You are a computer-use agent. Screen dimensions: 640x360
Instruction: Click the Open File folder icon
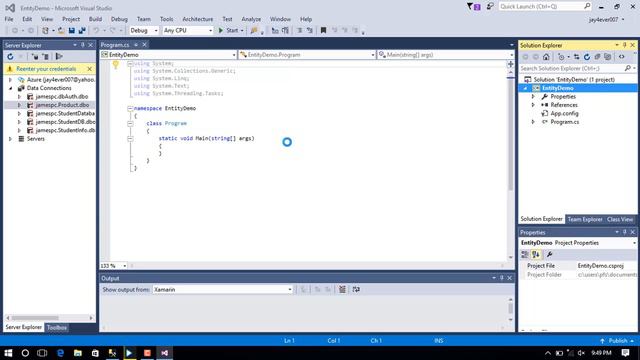pyautogui.click(x=61, y=31)
